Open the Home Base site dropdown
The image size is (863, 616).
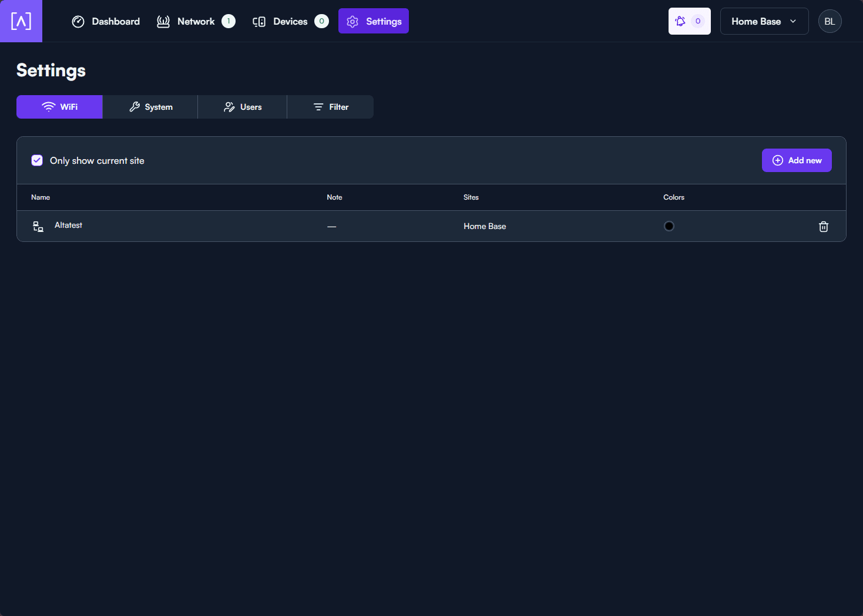click(x=764, y=21)
